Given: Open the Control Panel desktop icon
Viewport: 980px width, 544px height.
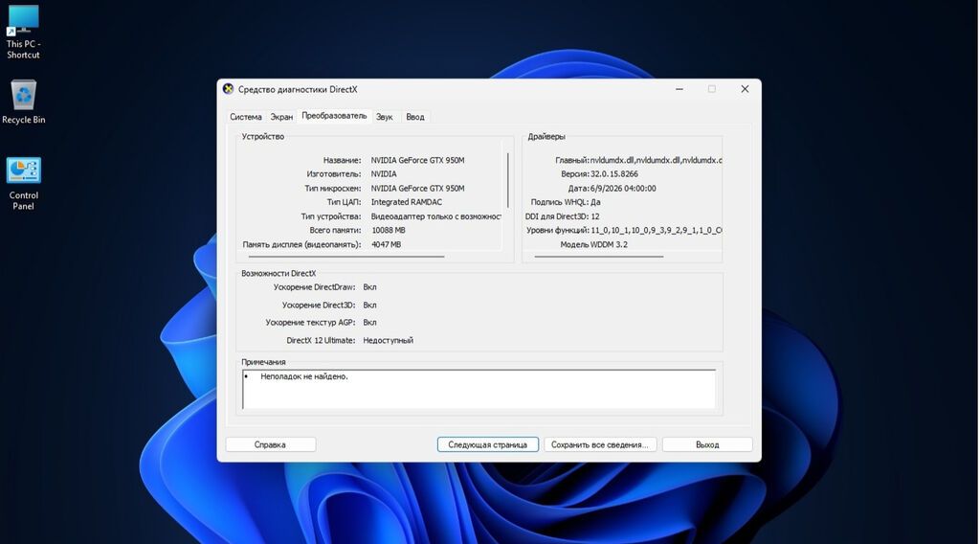Looking at the screenshot, I should tap(23, 183).
